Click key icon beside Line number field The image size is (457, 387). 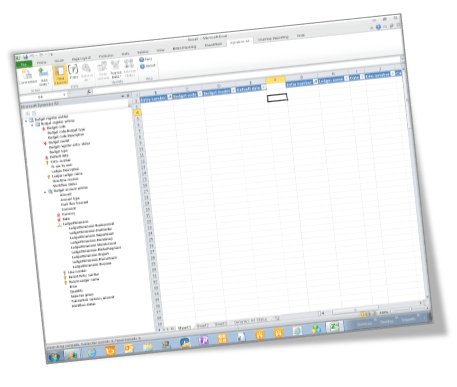(65, 273)
